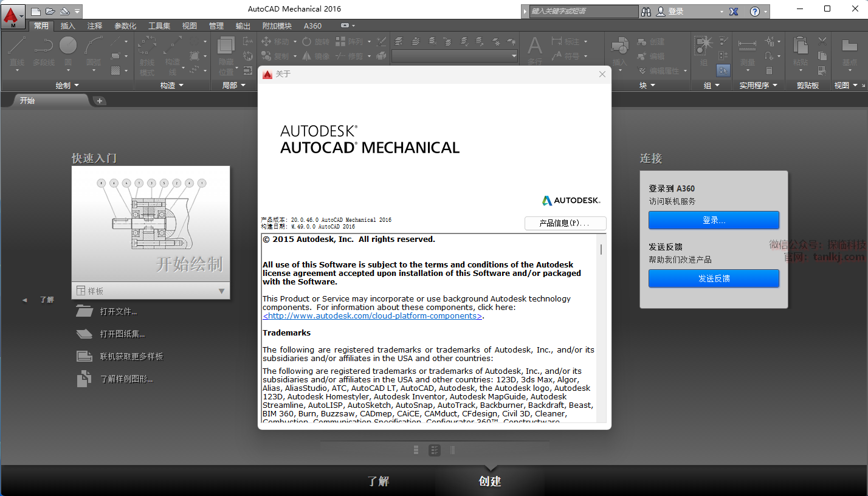Viewport: 868px width, 496px height.
Task: Click the help question mark icon
Action: tap(754, 12)
